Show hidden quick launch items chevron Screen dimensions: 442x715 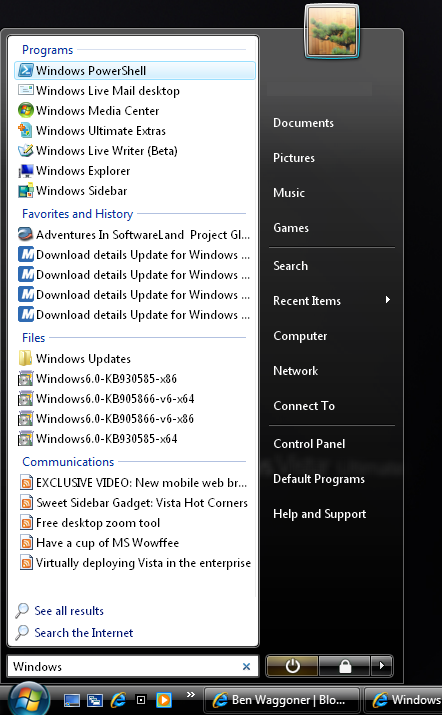(x=191, y=694)
